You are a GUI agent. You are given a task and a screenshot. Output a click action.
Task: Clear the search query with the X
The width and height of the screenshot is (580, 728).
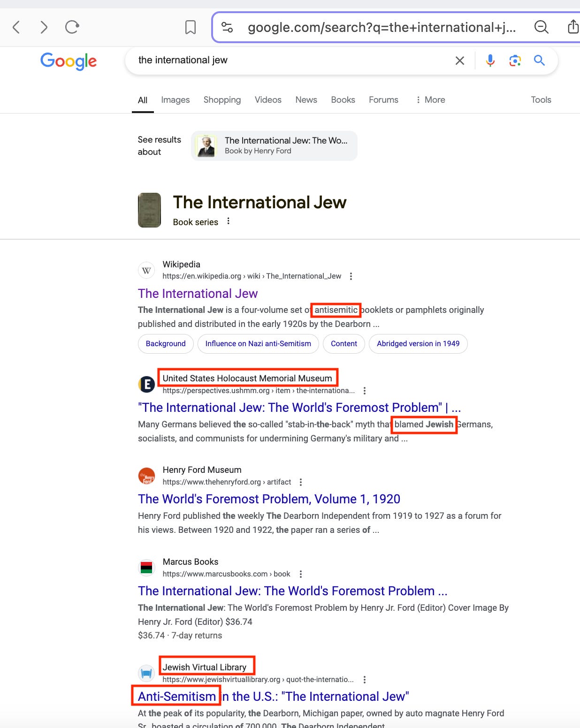point(460,61)
